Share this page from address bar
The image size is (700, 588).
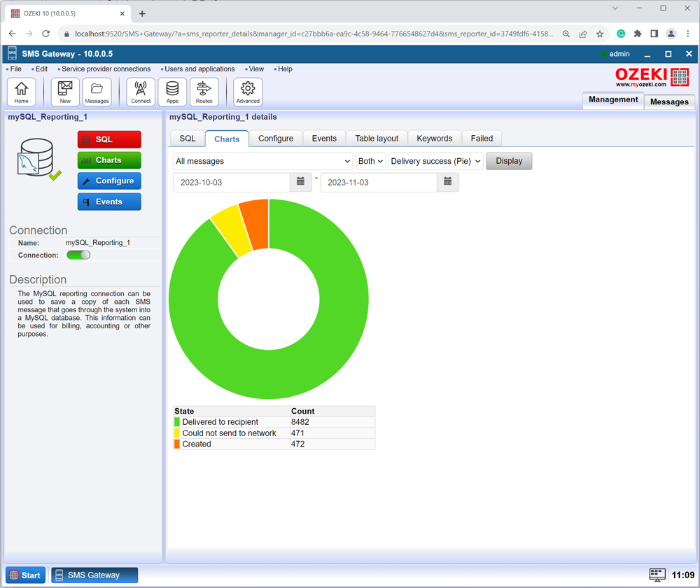583,34
